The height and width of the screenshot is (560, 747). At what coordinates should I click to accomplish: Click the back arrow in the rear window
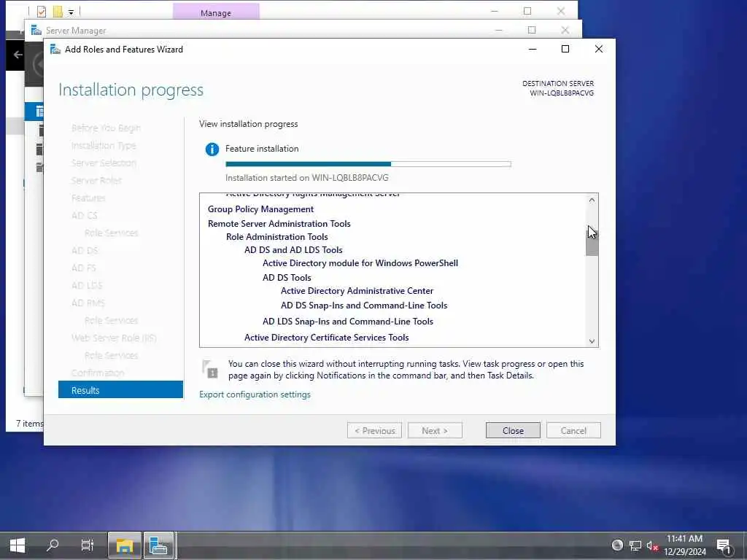(x=18, y=55)
